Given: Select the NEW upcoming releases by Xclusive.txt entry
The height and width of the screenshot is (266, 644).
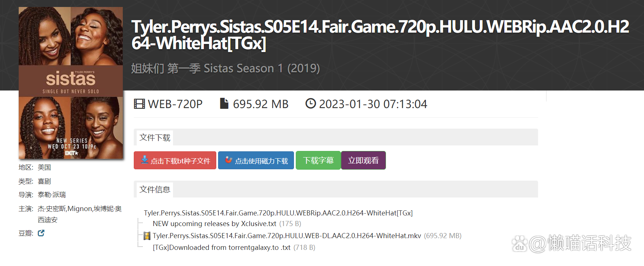Looking at the screenshot, I should point(214,223).
